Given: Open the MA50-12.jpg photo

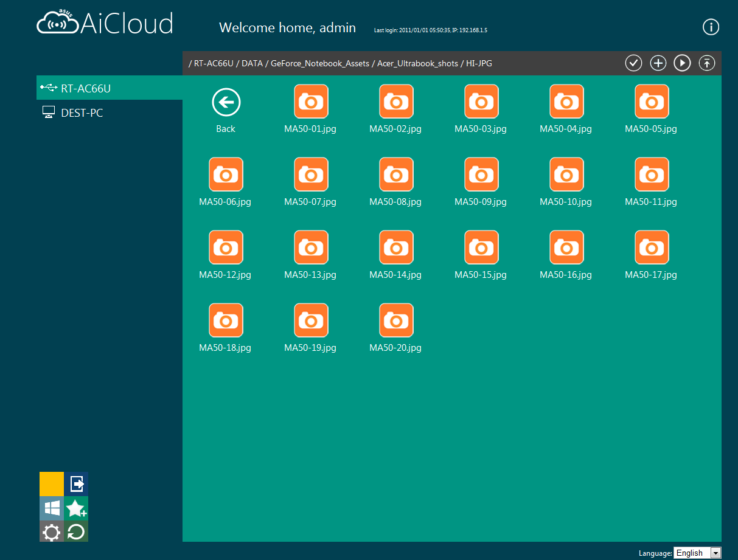Looking at the screenshot, I should [x=226, y=247].
